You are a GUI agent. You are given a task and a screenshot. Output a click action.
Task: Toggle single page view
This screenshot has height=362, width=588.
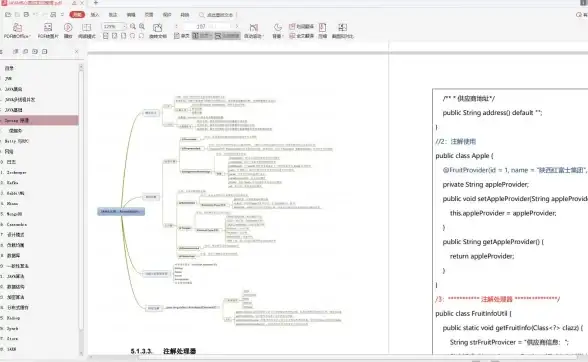coord(182,36)
